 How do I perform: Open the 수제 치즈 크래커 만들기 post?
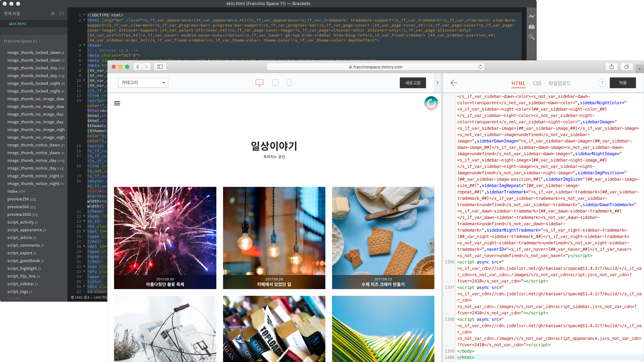coord(383,238)
